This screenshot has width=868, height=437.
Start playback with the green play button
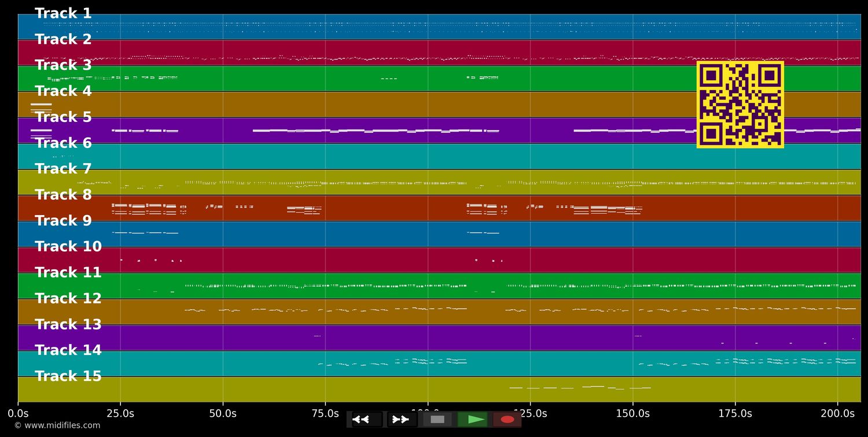[x=473, y=420]
